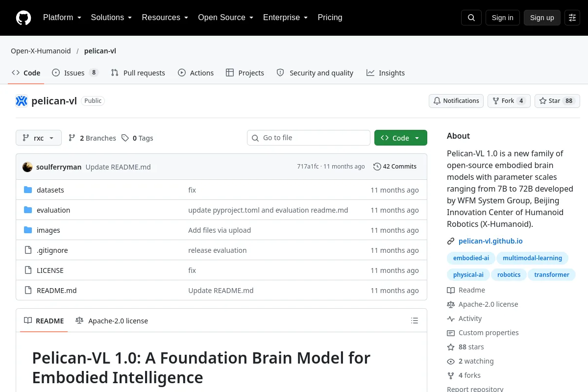Image resolution: width=588 pixels, height=392 pixels.
Task: Open the 'Add files via upload' commit message
Action: click(x=220, y=230)
